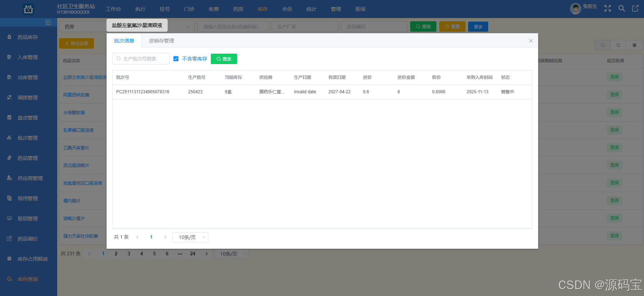Click the 盘点管理 sidebar icon

9,117
